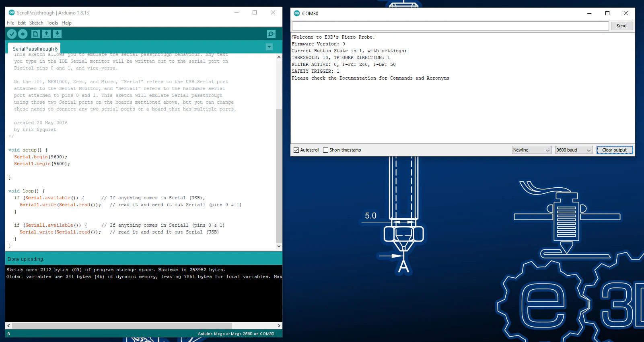Image resolution: width=644 pixels, height=342 pixels.
Task: Open the File menu
Action: (10, 23)
